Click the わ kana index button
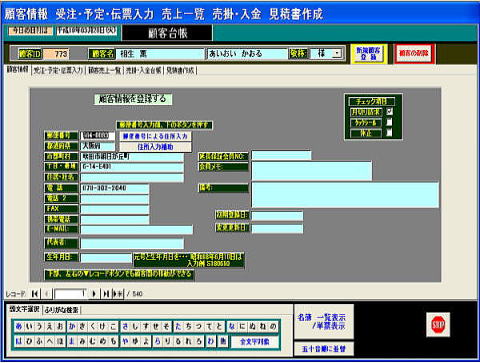 [211, 341]
